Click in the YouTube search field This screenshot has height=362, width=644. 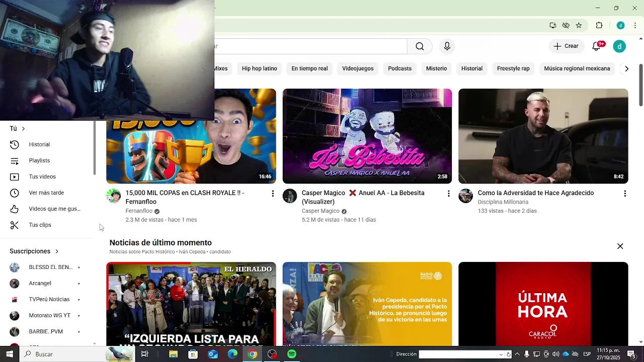[x=311, y=46]
